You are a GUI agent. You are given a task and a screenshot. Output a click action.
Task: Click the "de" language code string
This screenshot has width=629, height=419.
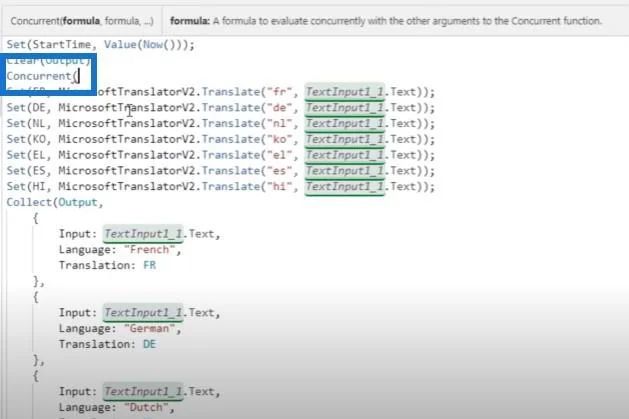click(x=280, y=107)
